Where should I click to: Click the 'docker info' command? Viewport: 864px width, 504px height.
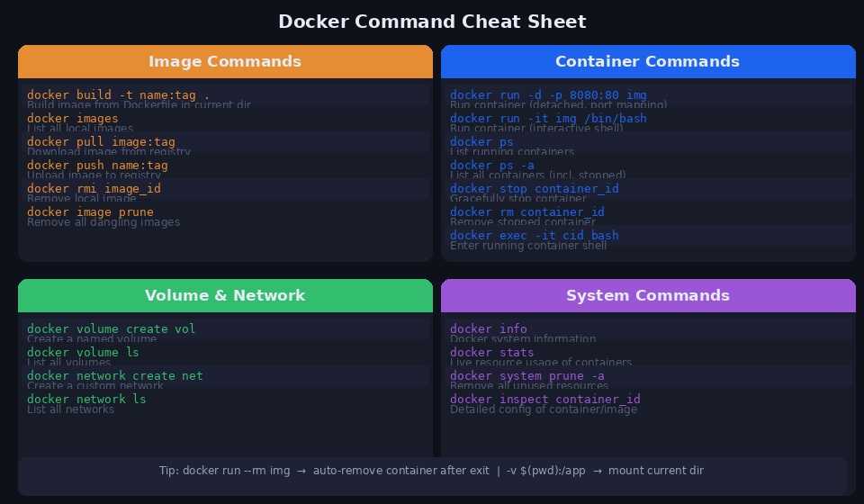point(489,329)
